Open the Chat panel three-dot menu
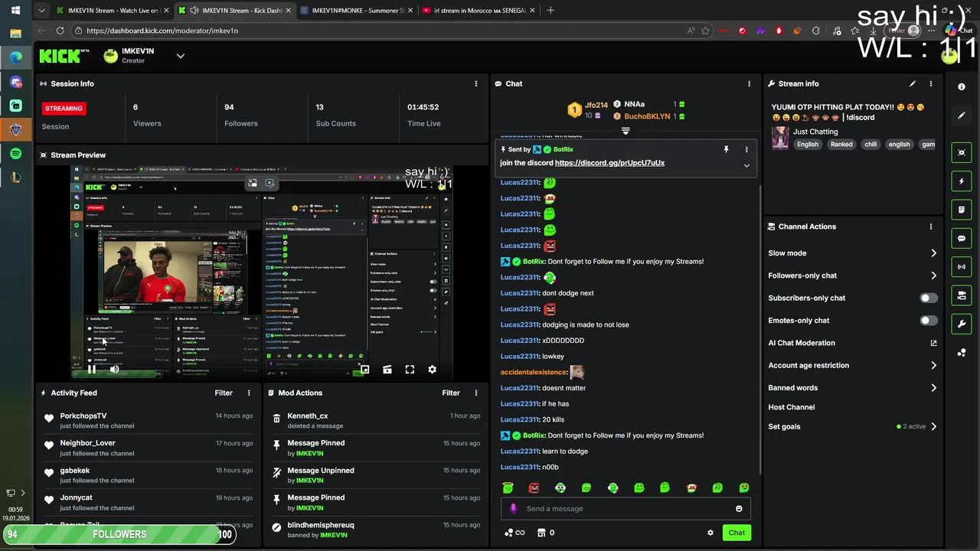980x551 pixels. point(749,83)
